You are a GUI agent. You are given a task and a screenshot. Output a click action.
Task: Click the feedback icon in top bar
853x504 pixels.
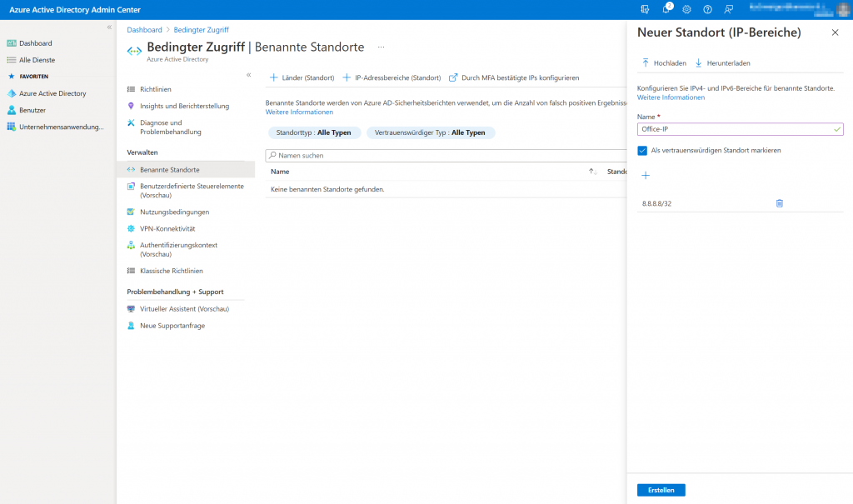(x=729, y=9)
